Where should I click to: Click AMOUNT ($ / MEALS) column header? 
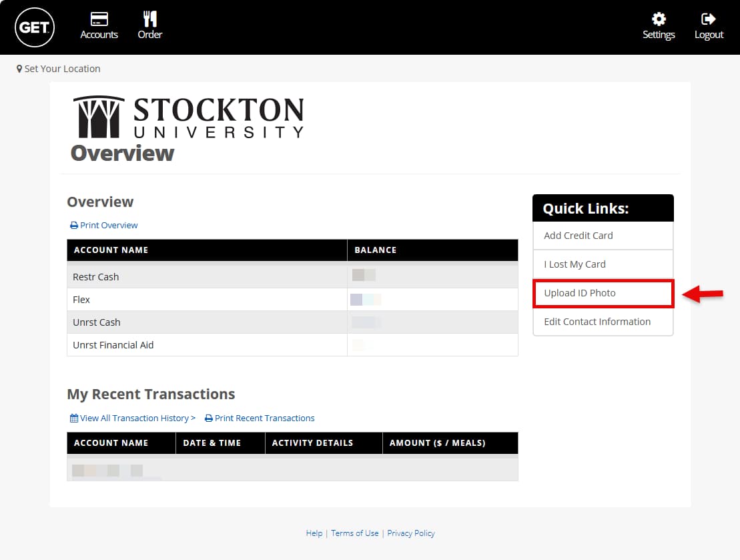tap(450, 443)
